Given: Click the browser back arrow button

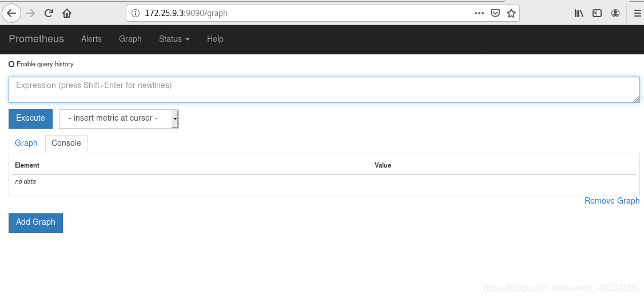Looking at the screenshot, I should (11, 13).
